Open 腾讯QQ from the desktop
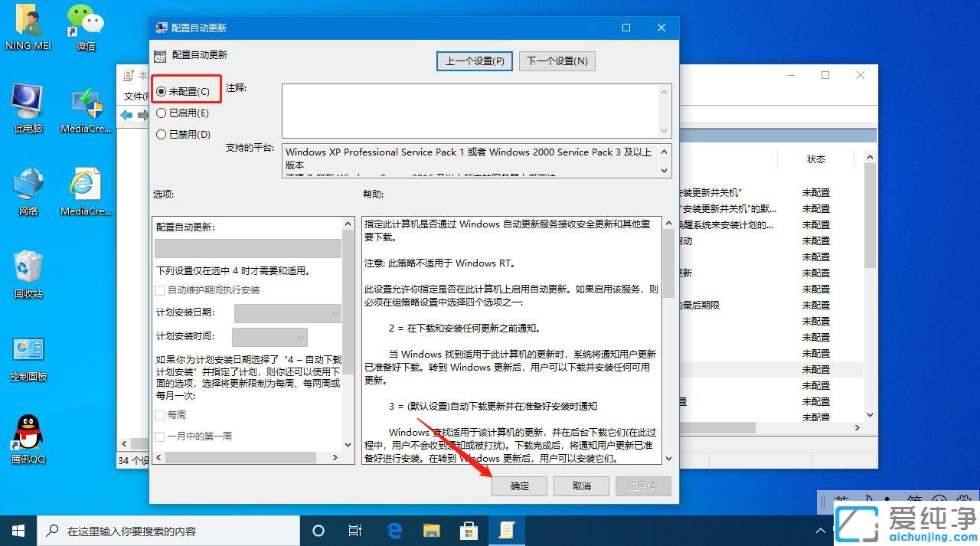The height and width of the screenshot is (546, 980). [27, 436]
